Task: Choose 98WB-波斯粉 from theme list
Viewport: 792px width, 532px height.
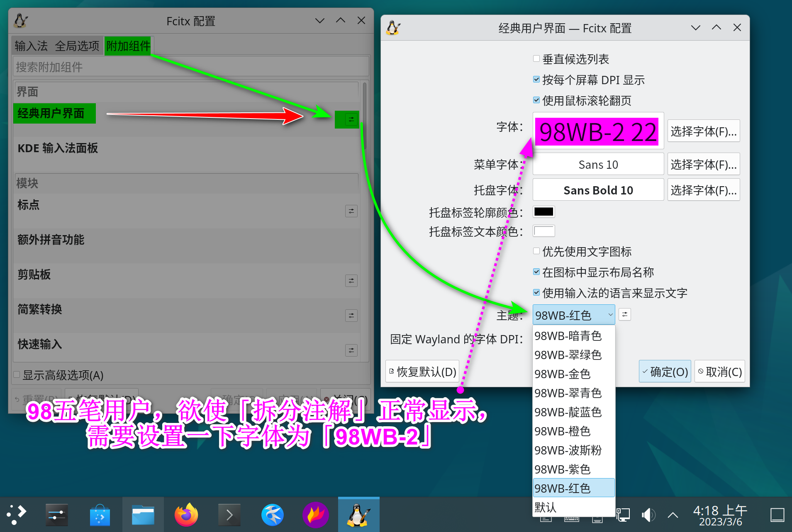Action: tap(574, 450)
